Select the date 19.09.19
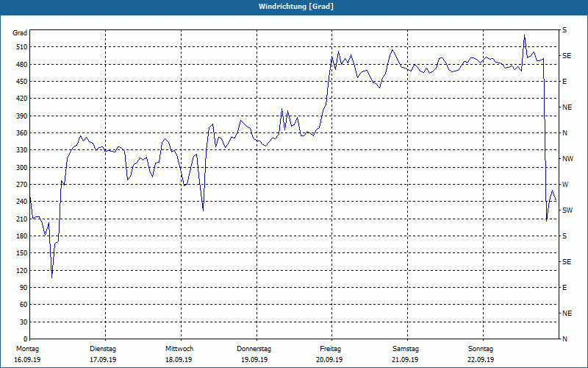588x368 pixels. click(254, 360)
